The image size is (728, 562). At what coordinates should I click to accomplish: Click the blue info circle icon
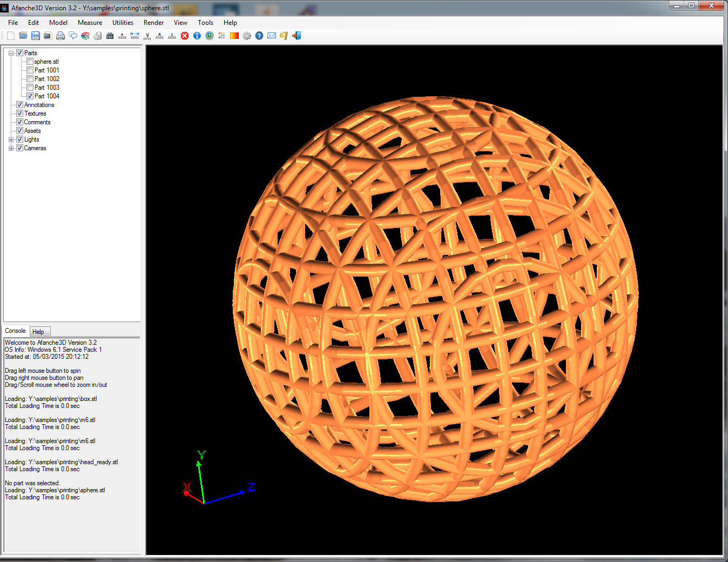[197, 36]
